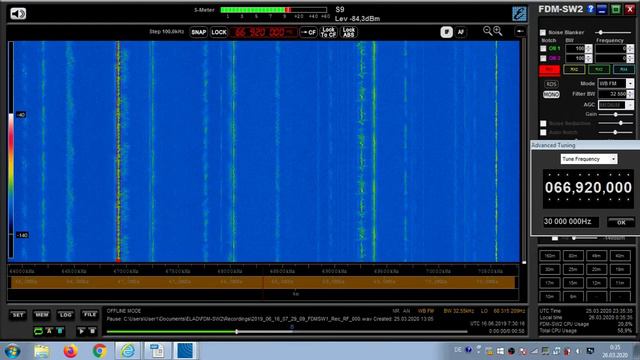
Task: Adjust the Noise Blanker slider
Action: pyautogui.click(x=613, y=32)
